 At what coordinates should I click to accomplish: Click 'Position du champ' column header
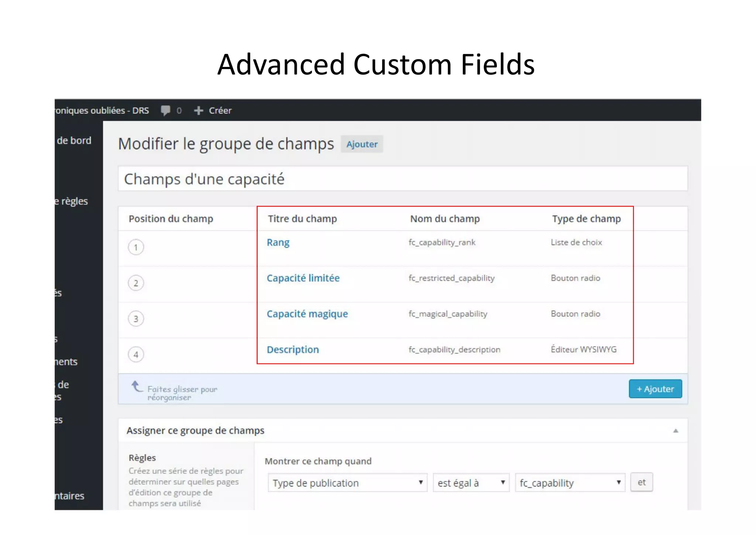coord(171,219)
